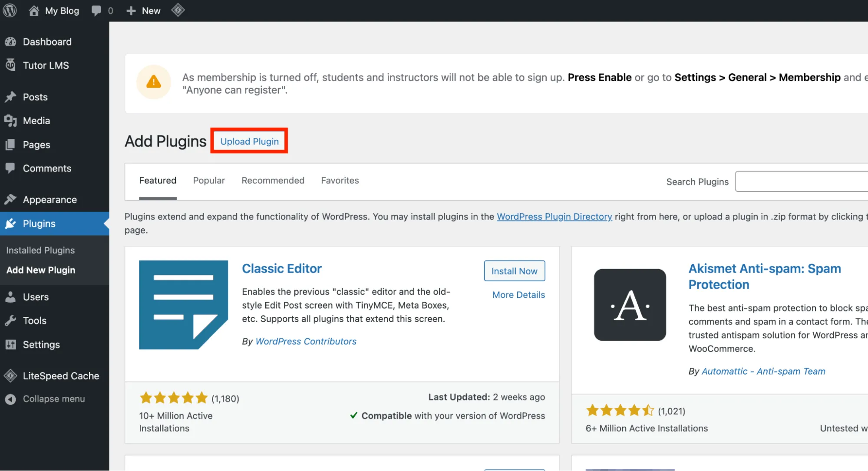Click Classic Editor five-star rating
Screen dimensions: 868x471
tap(173, 398)
